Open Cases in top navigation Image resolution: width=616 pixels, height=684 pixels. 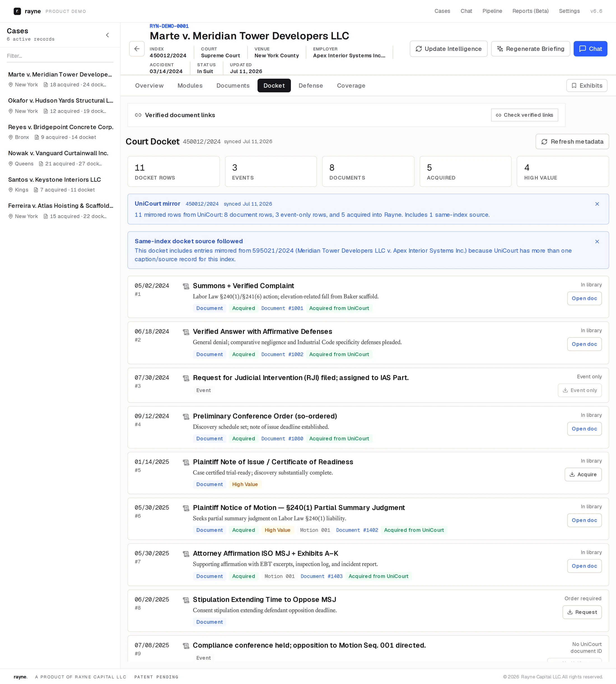442,11
